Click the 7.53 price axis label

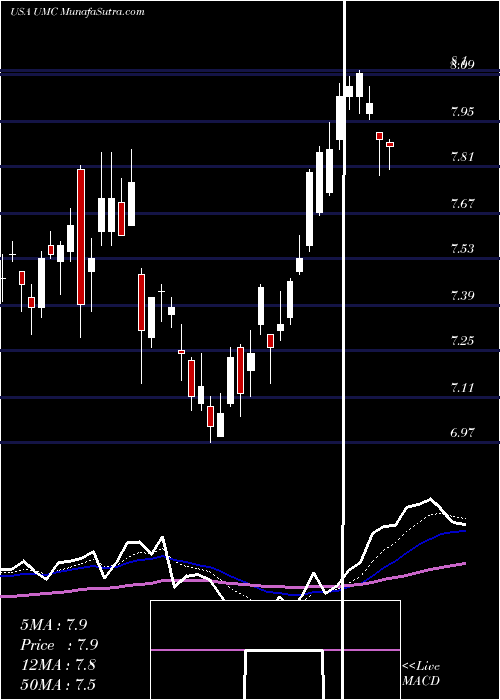[463, 249]
